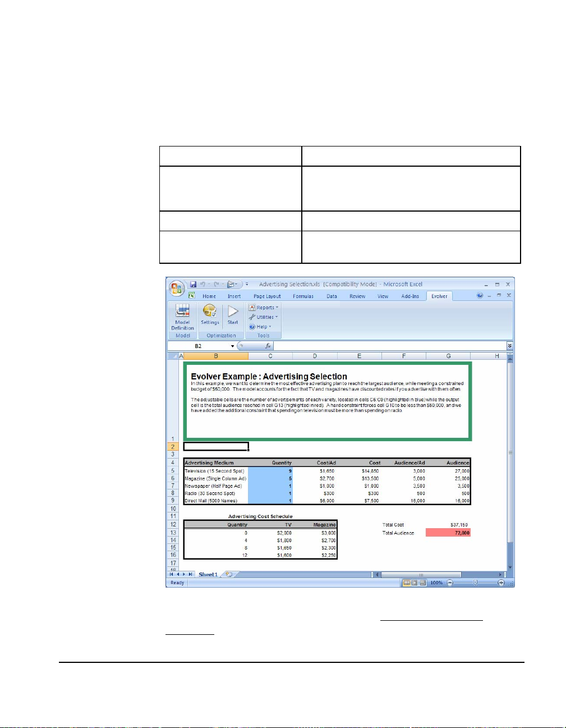
Task: Select column D header
Action: pyautogui.click(x=315, y=356)
